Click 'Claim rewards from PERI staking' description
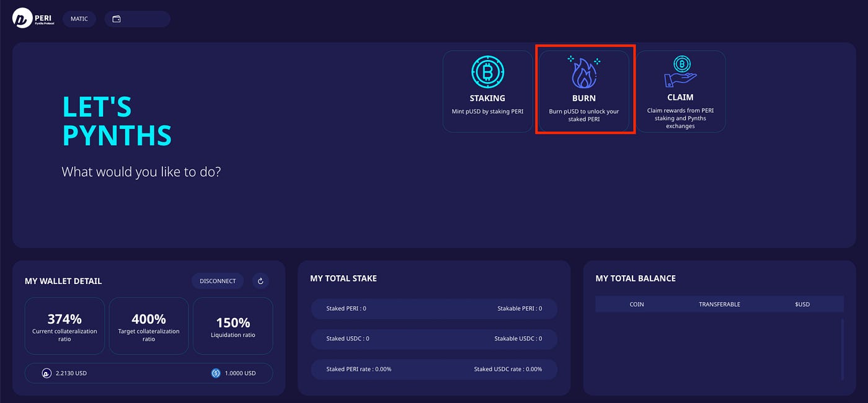 tap(680, 118)
